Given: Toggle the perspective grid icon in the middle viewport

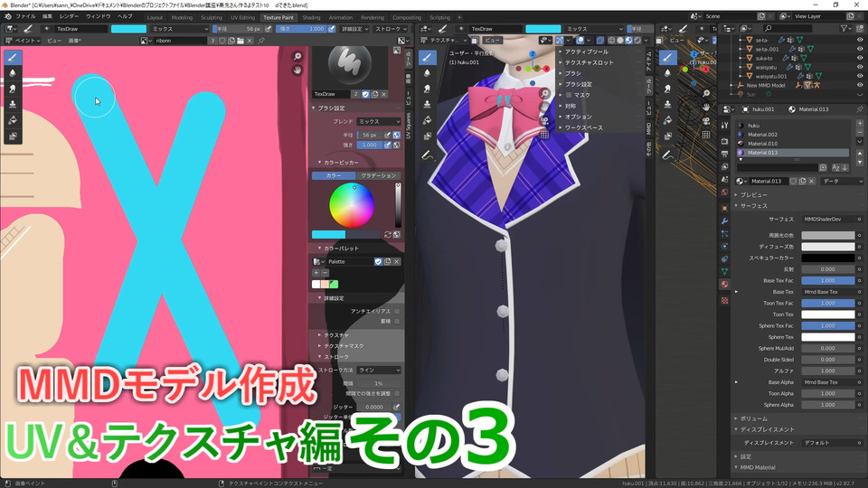Looking at the screenshot, I should (x=544, y=135).
